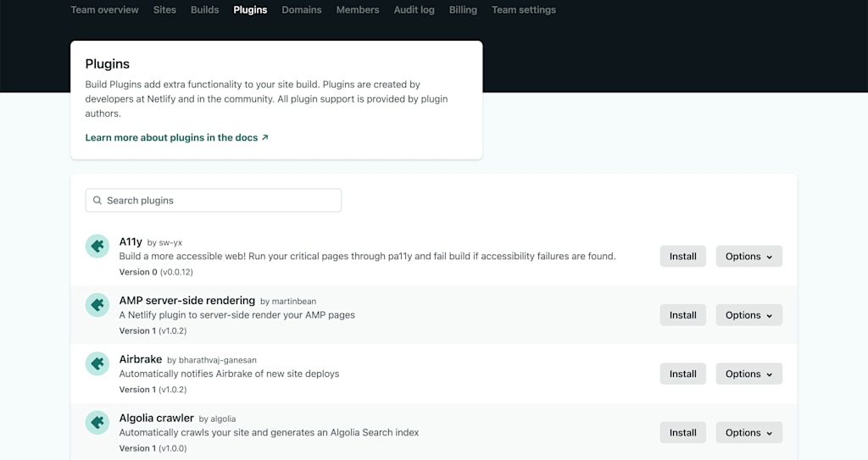Install the Algolia crawler plugin
The width and height of the screenshot is (868, 460).
tap(682, 432)
